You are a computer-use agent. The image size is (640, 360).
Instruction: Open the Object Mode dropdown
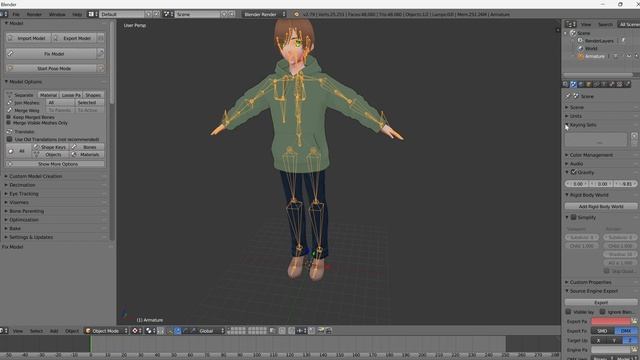pyautogui.click(x=106, y=331)
